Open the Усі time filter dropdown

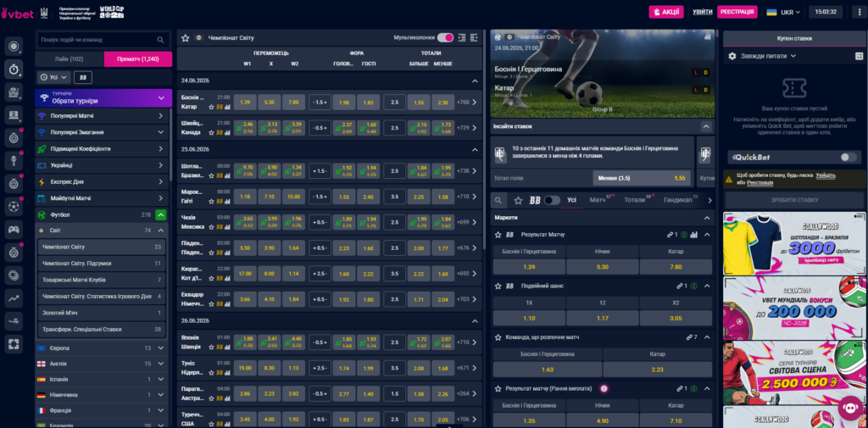click(54, 77)
